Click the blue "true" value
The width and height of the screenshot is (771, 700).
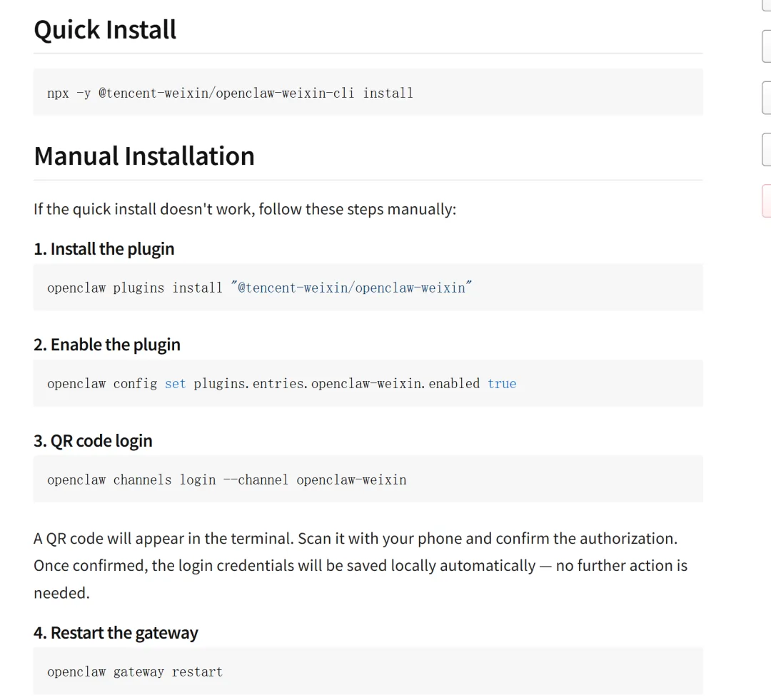[502, 384]
